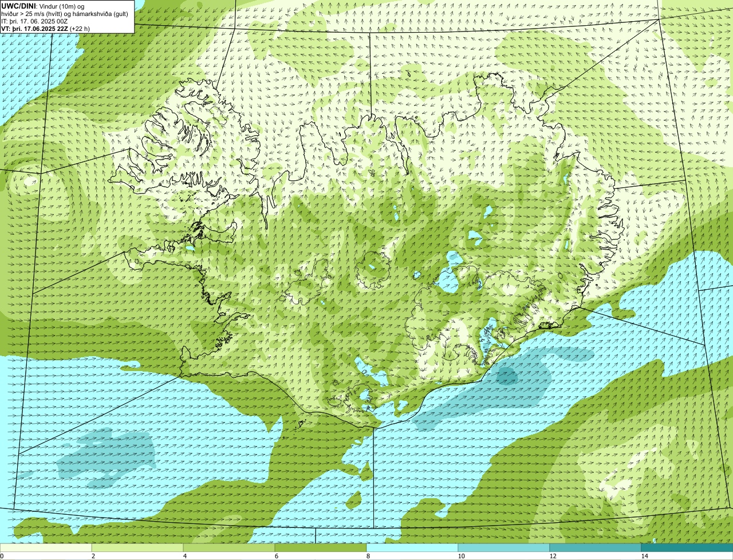Click the "hviður > 25 m/s (hvítt)" legend line
The height and width of the screenshot is (560, 733).
[66, 14]
